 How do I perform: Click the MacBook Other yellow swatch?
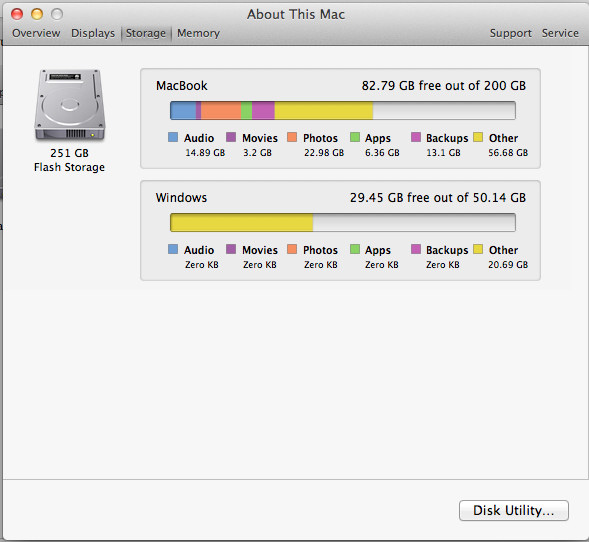[x=478, y=137]
